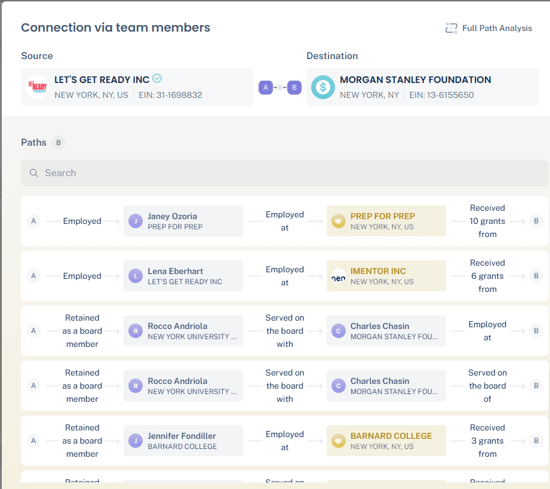Select Jennifer Fondiller person card

coord(183,441)
